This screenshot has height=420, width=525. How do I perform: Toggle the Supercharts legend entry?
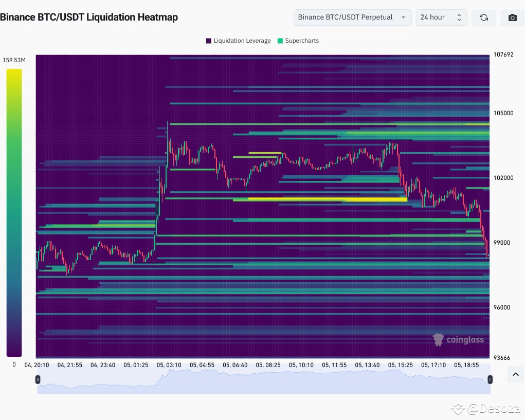(298, 41)
